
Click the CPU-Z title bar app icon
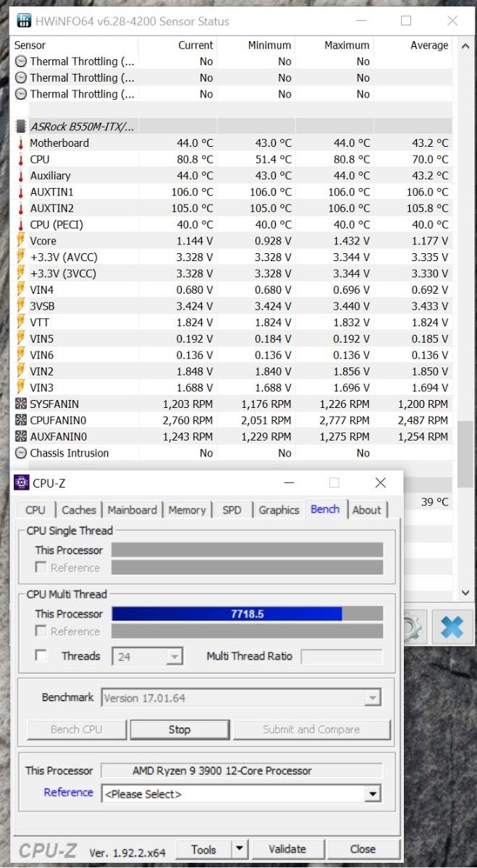pos(22,482)
